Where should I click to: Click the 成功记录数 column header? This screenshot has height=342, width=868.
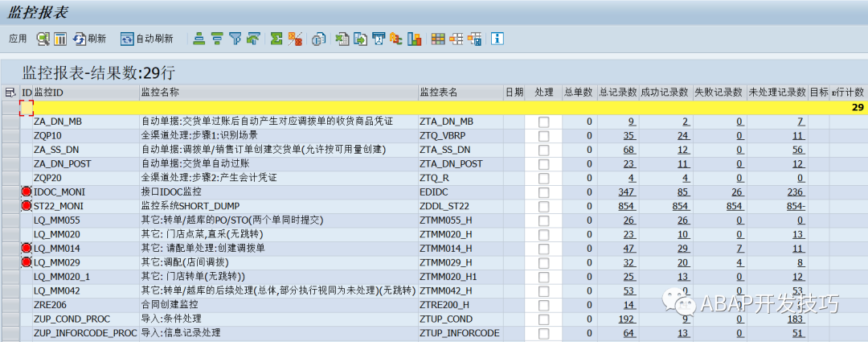tap(666, 92)
